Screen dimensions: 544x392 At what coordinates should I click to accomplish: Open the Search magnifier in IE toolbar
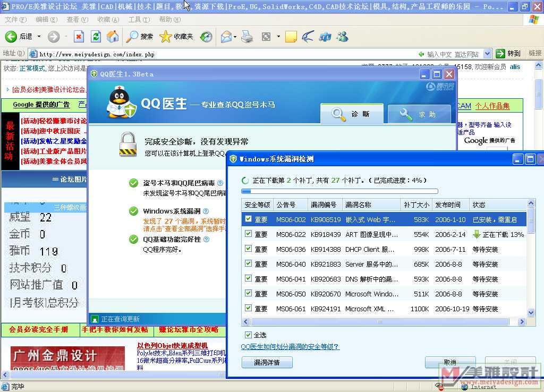tap(132, 37)
